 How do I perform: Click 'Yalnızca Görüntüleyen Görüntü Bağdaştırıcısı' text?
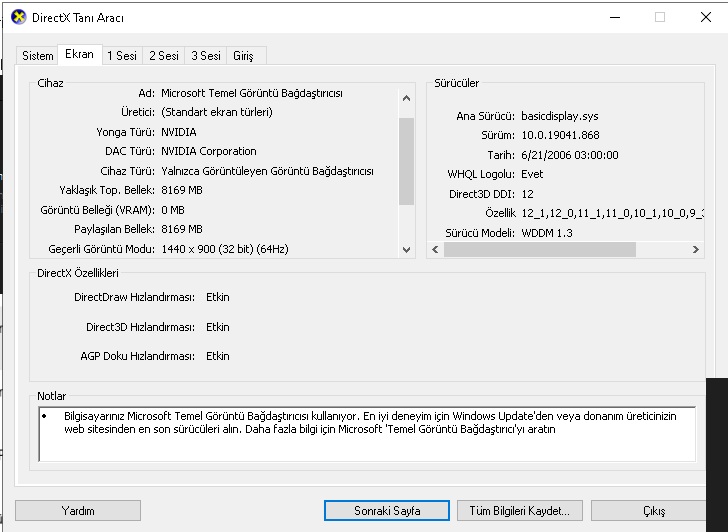[267, 171]
